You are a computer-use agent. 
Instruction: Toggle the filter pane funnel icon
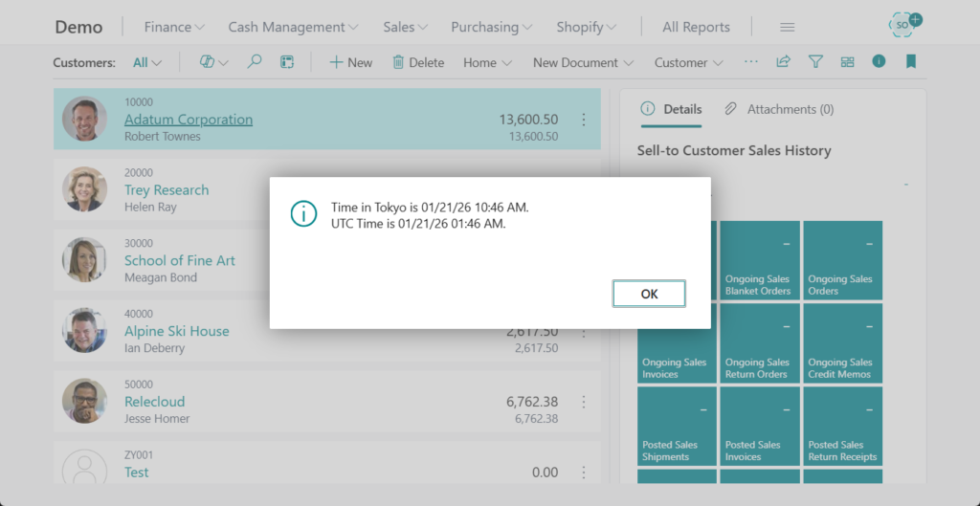point(815,62)
